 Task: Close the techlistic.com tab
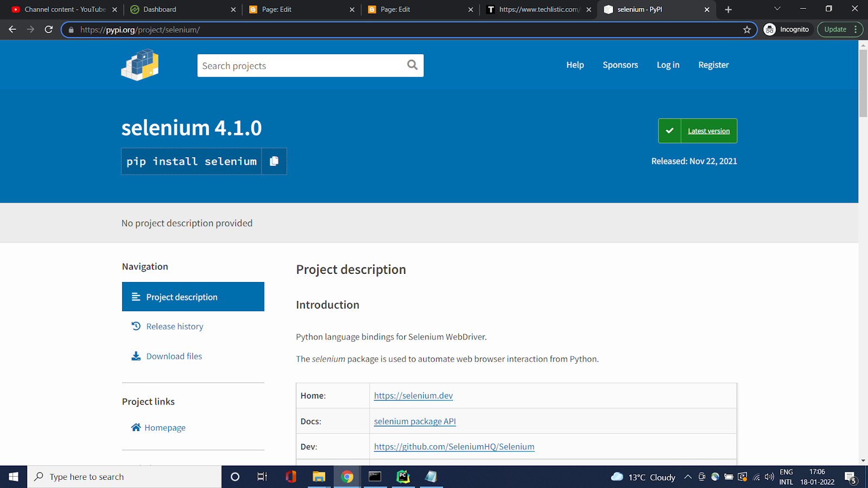tap(589, 10)
